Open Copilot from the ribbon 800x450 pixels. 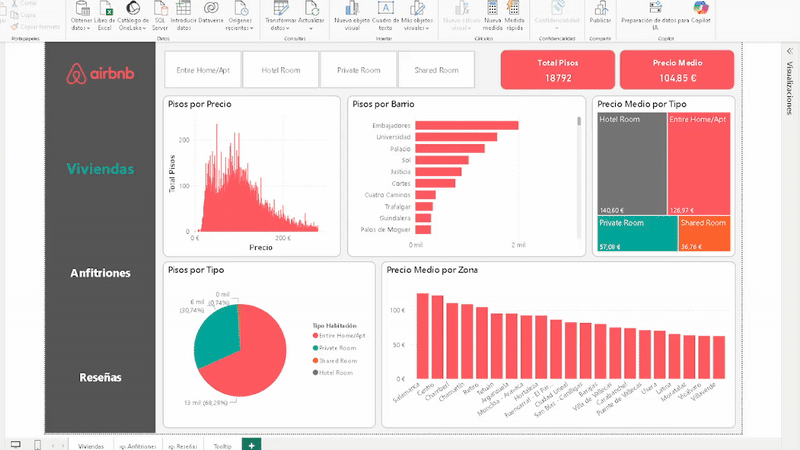pyautogui.click(x=701, y=12)
